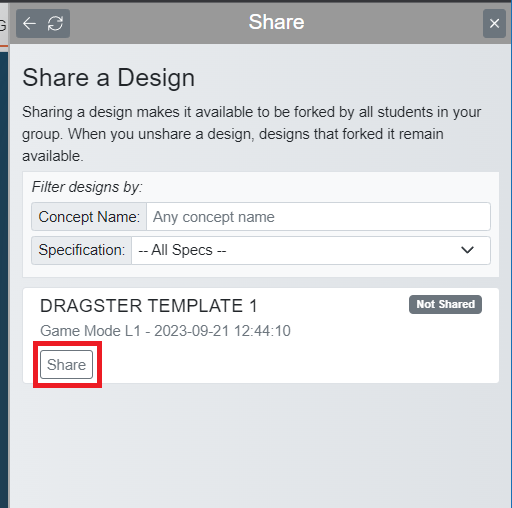Select the empty area below the design card
The width and height of the screenshot is (512, 508).
coord(260,447)
